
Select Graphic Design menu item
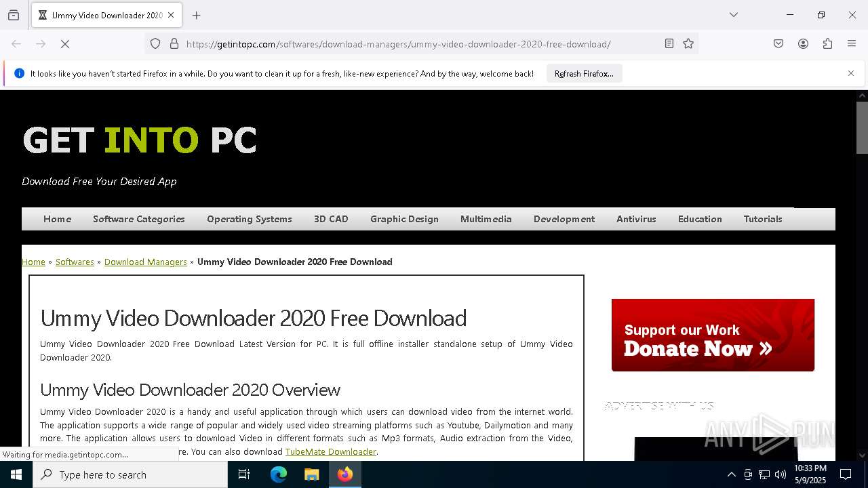(x=404, y=219)
